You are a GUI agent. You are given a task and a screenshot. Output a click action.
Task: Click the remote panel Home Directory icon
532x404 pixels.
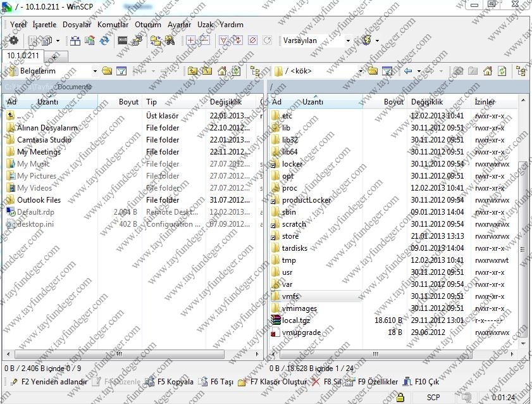point(488,71)
